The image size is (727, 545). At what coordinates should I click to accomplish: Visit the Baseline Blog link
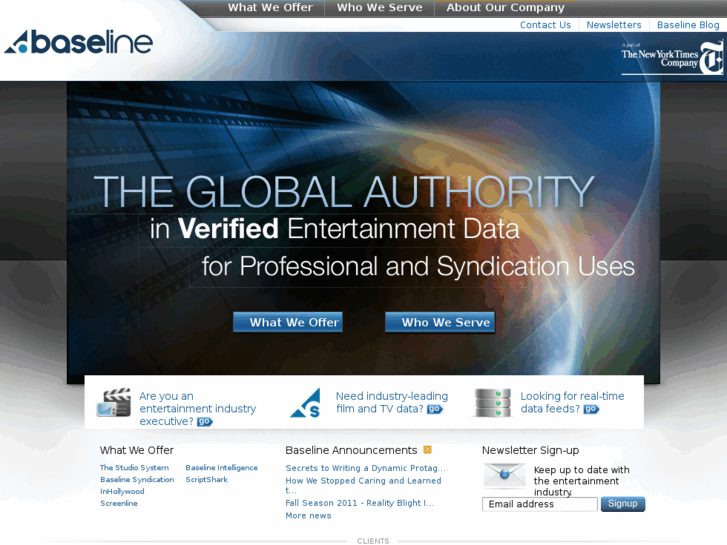(x=688, y=25)
